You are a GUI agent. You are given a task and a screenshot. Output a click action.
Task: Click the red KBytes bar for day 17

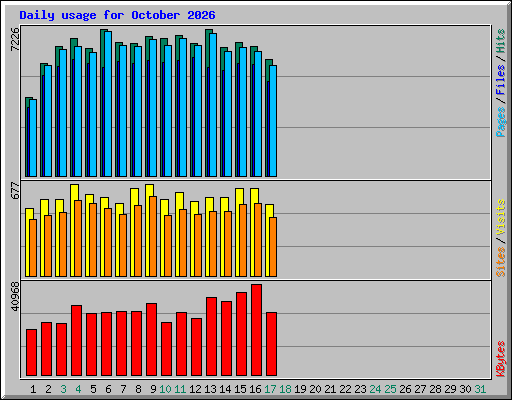coord(271,344)
